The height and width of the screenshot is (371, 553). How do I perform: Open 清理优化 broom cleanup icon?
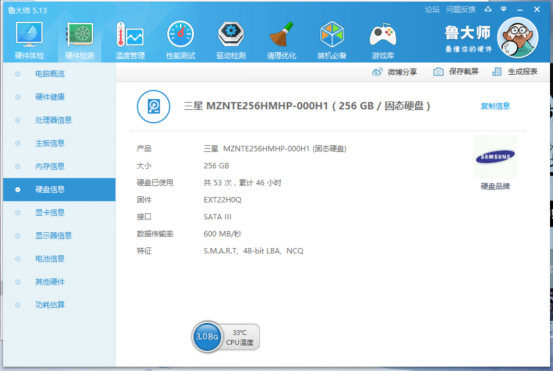pyautogui.click(x=281, y=34)
